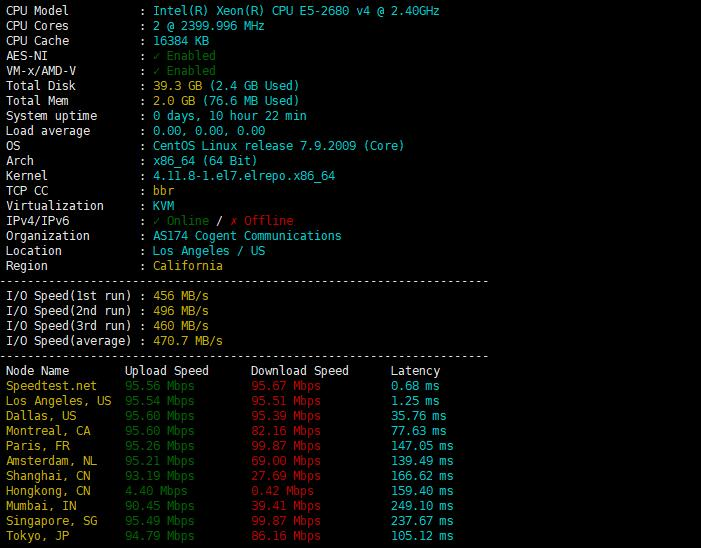This screenshot has width=701, height=548.
Task: Click the CentOS Linux release value
Action: [278, 146]
